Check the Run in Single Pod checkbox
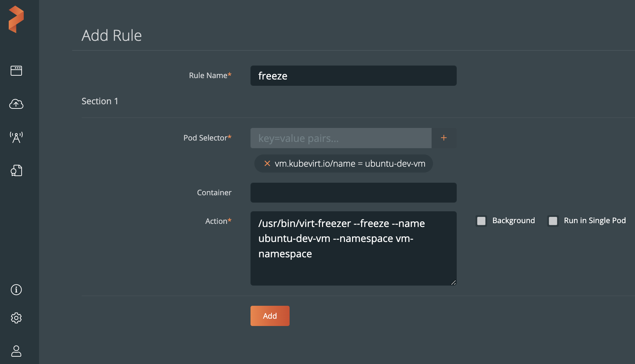635x364 pixels. (x=553, y=221)
